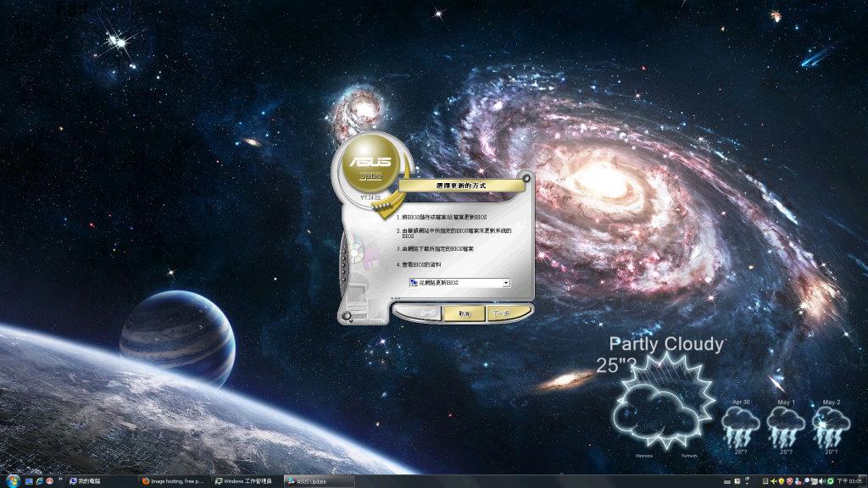Open the update method dropdown arrow

pos(506,282)
